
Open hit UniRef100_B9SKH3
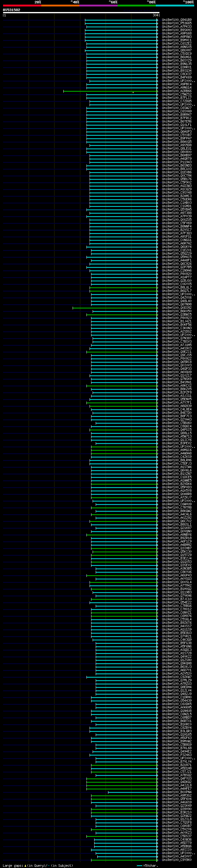(x=176, y=30)
